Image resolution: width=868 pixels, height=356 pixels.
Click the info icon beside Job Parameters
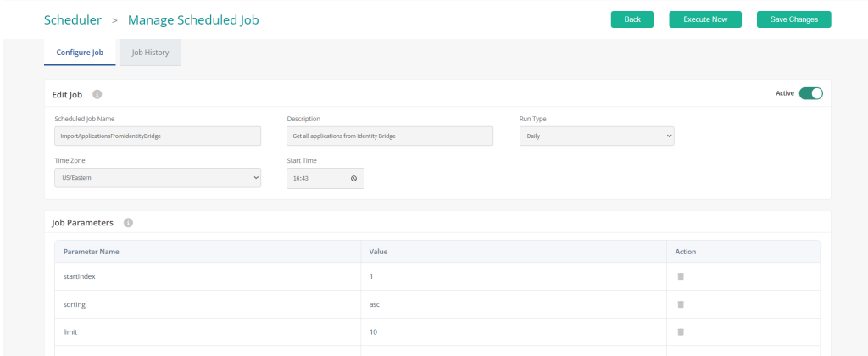pyautogui.click(x=129, y=223)
